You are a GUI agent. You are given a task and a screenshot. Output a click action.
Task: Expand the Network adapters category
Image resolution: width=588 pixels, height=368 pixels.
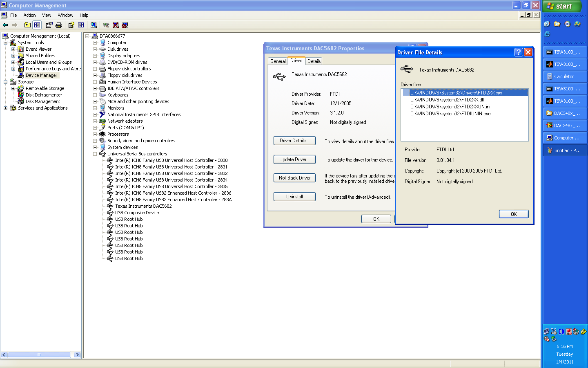[x=95, y=121]
